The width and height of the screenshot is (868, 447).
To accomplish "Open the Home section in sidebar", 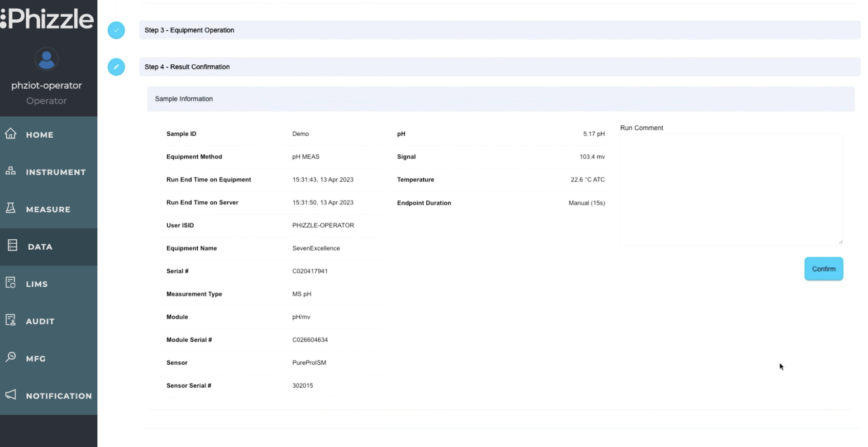I will 11,134.
